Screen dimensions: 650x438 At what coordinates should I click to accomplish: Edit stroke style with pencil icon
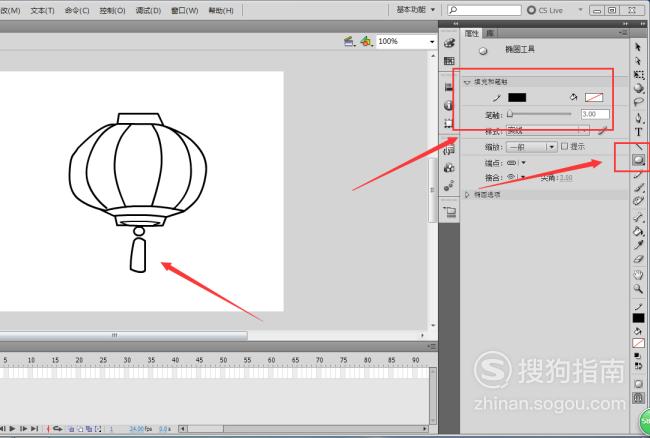click(602, 131)
